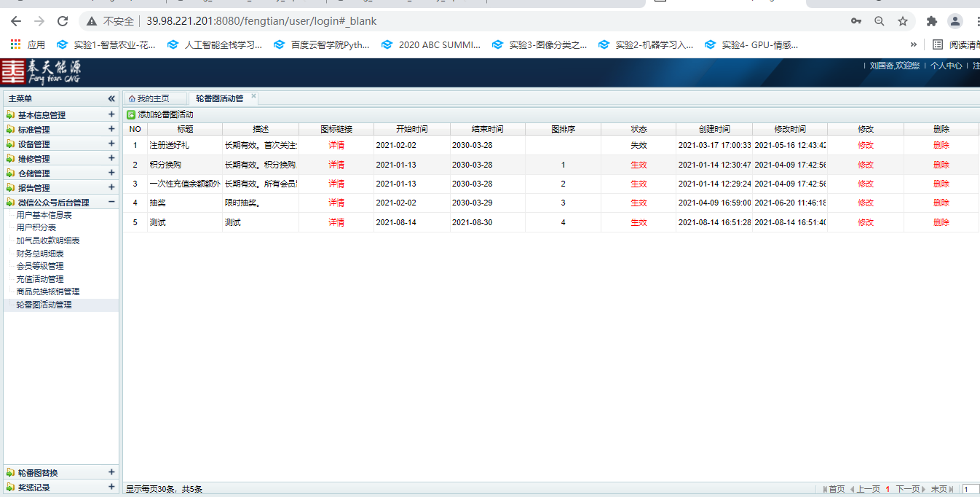980x497 pixels.
Task: Expand the 设备管理 menu section
Action: [111, 144]
